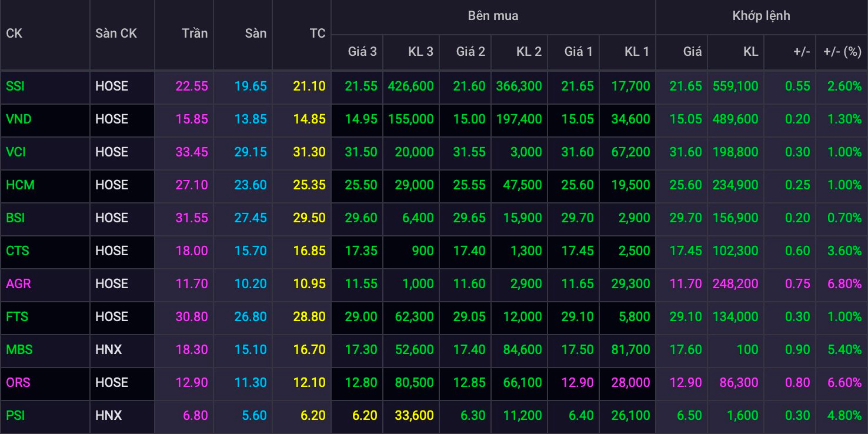Select VCI reference price 31.30

(x=309, y=152)
